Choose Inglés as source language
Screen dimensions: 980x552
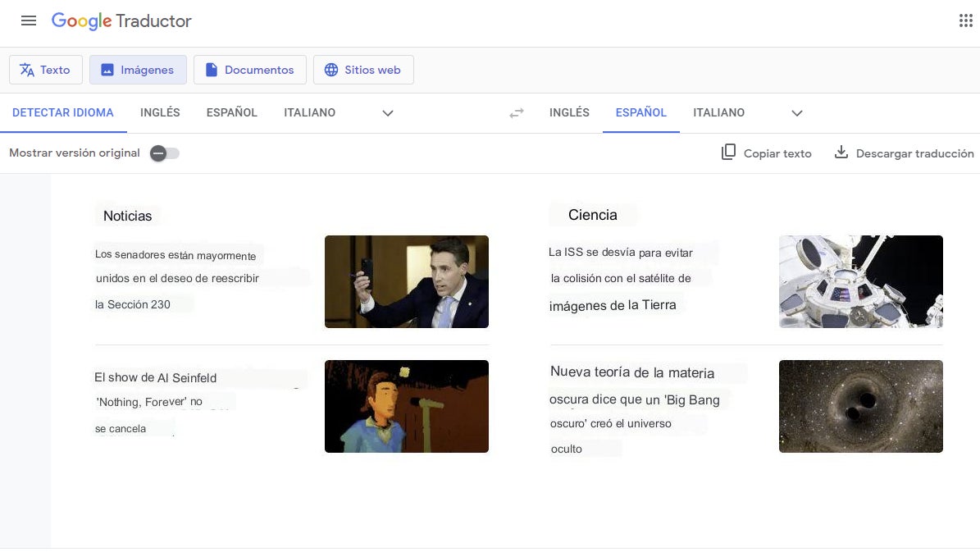pos(160,112)
